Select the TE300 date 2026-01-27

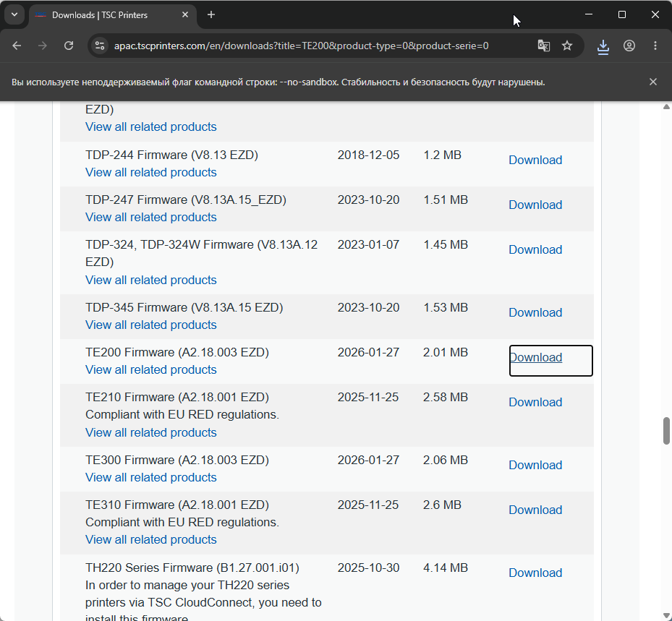368,460
